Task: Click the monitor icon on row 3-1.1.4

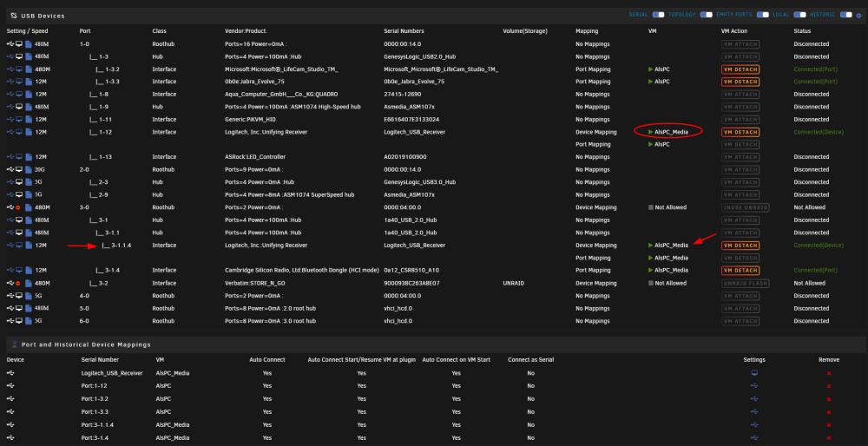Action: tap(19, 246)
